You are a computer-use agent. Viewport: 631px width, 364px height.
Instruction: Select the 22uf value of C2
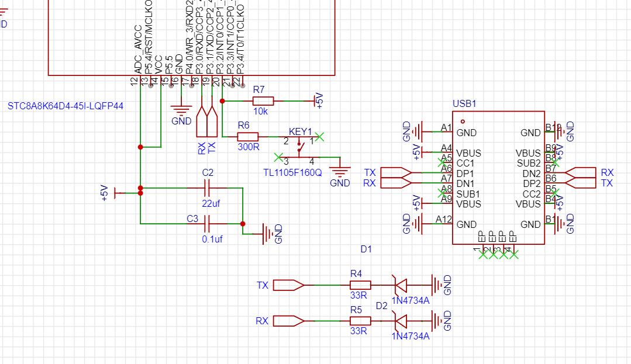(211, 203)
